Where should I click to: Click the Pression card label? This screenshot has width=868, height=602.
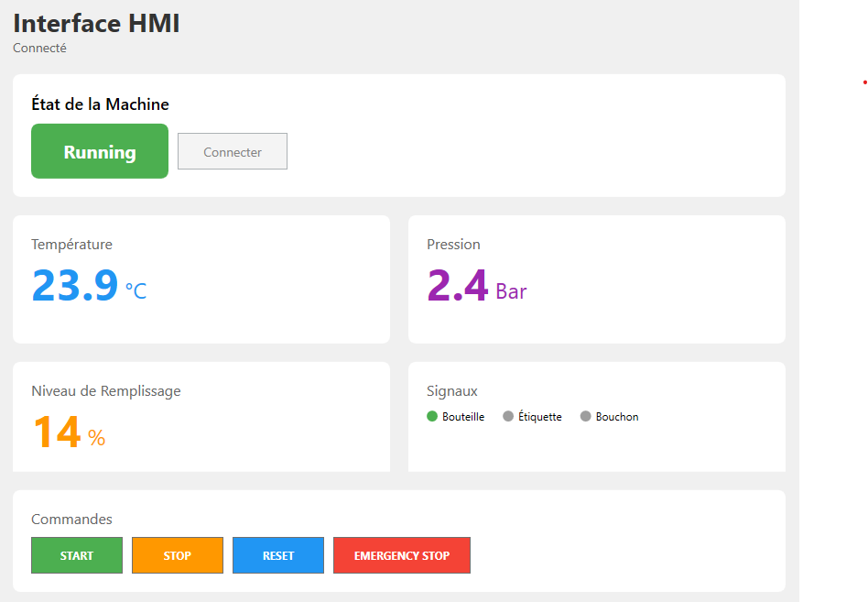tap(453, 245)
